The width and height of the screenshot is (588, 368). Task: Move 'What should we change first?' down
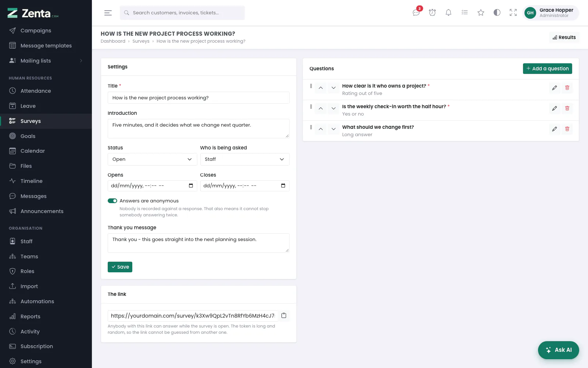coord(334,129)
